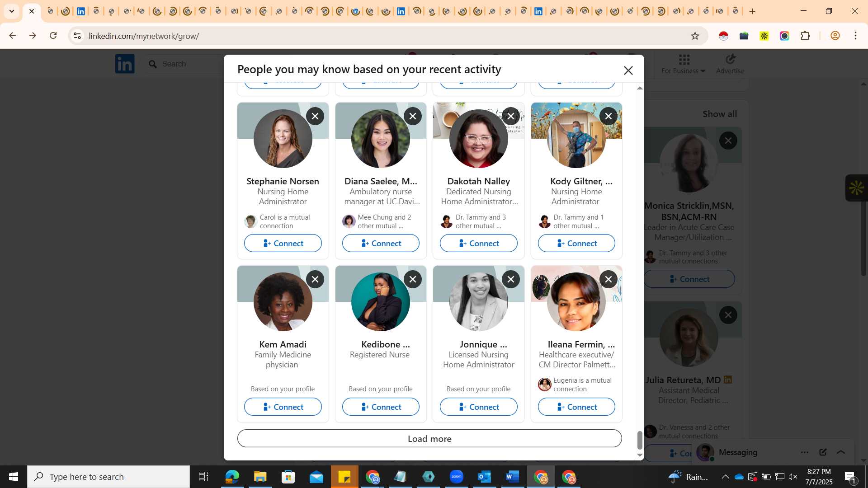Connect with Diana Saelee

pyautogui.click(x=381, y=243)
